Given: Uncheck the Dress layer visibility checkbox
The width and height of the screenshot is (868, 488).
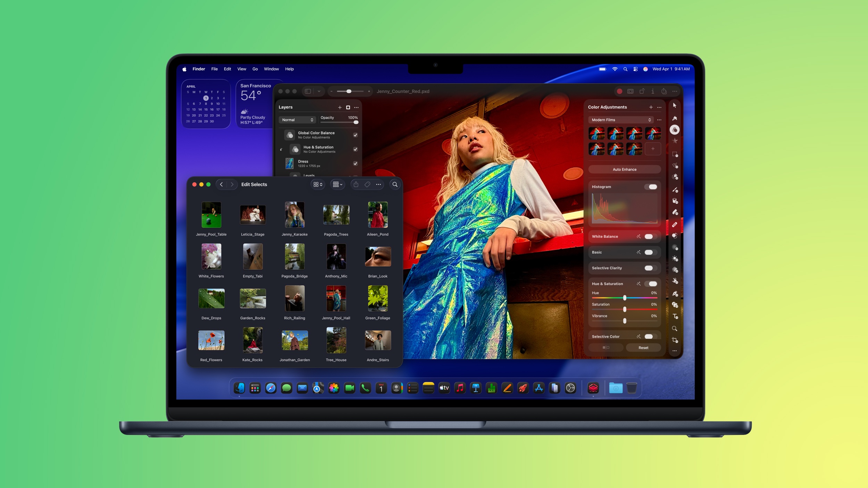Looking at the screenshot, I should (x=355, y=163).
